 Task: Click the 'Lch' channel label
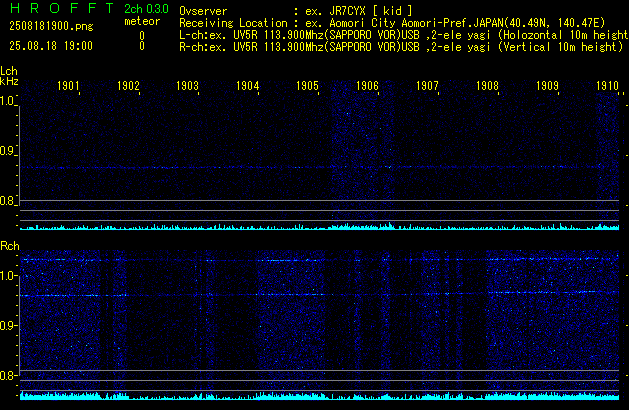pos(9,71)
